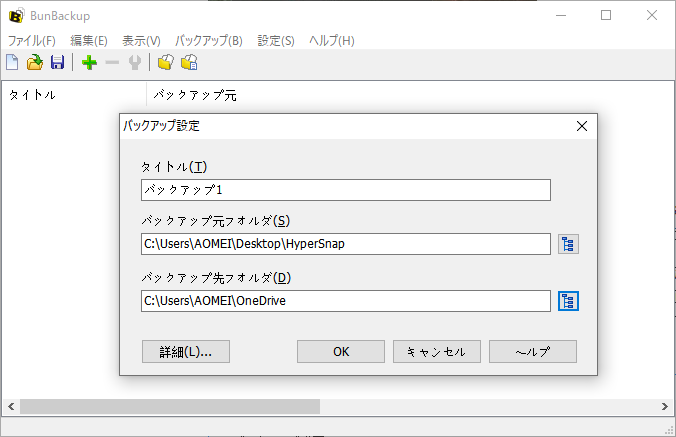Browse for the backup destination folder
This screenshot has height=437, width=676.
(568, 301)
